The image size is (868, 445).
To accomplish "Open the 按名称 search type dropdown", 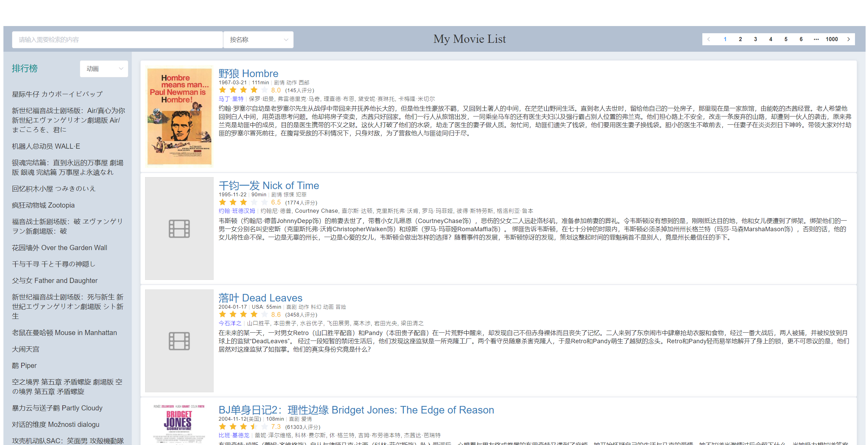I will (258, 40).
